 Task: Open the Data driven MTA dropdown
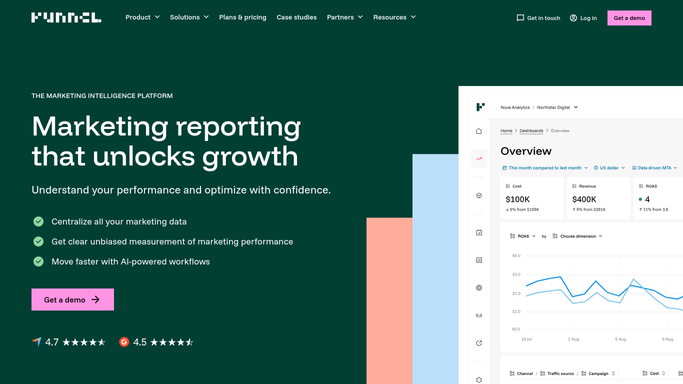coord(654,168)
